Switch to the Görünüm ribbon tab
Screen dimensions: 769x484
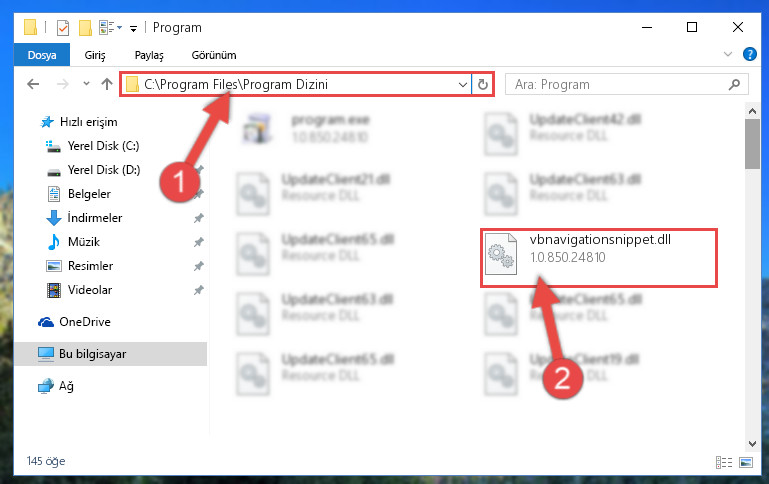[214, 55]
